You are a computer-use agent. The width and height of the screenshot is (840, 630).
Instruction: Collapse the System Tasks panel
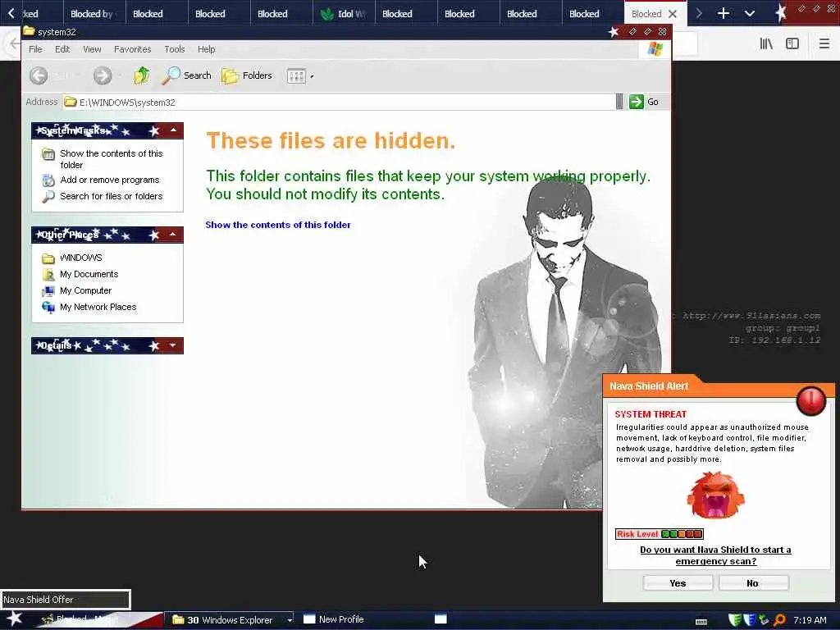tap(173, 130)
